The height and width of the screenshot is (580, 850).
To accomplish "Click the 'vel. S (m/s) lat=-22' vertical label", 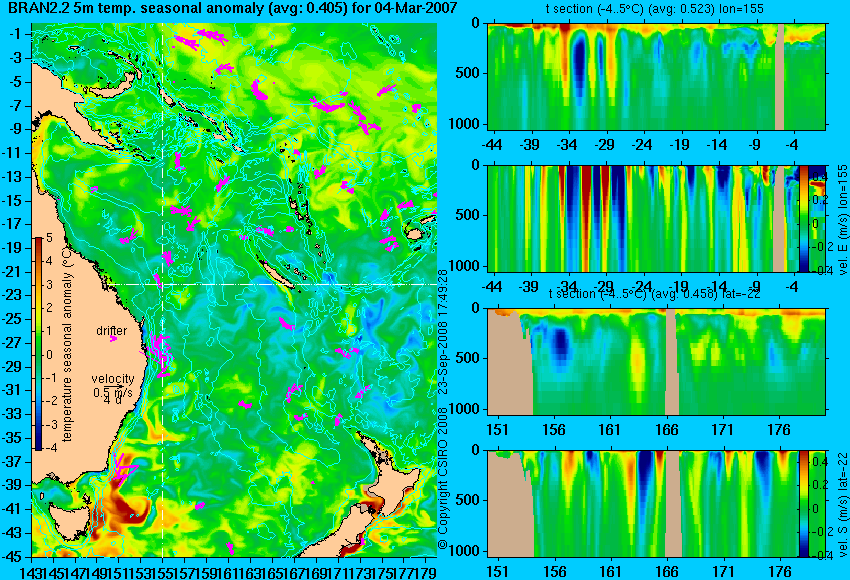I will point(842,504).
